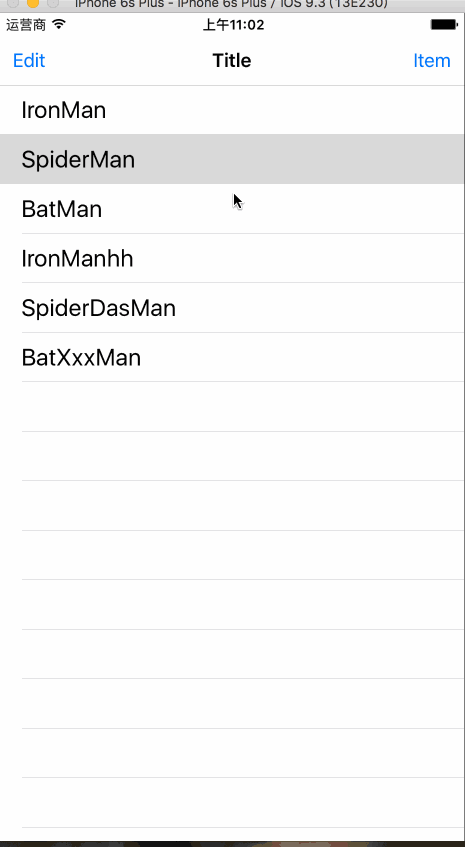The image size is (465, 847).
Task: Tap the Item button in navigation bar
Action: point(432,60)
